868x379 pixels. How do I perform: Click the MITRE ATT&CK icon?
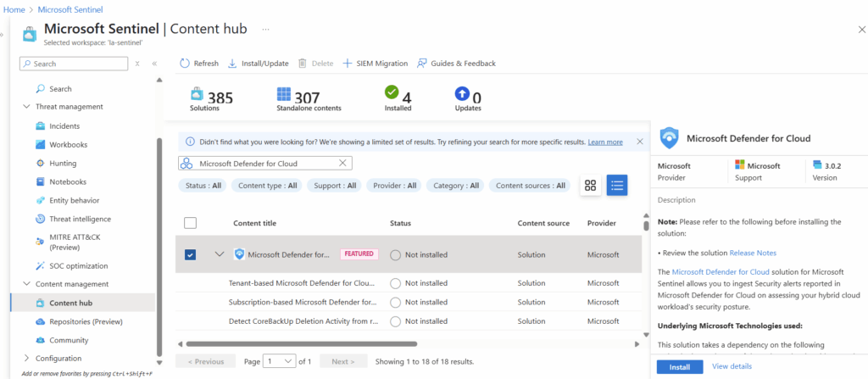point(41,242)
